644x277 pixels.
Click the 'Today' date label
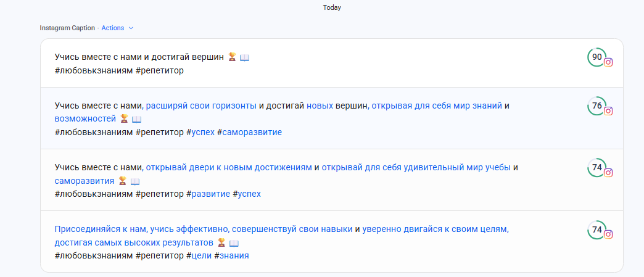pyautogui.click(x=332, y=8)
